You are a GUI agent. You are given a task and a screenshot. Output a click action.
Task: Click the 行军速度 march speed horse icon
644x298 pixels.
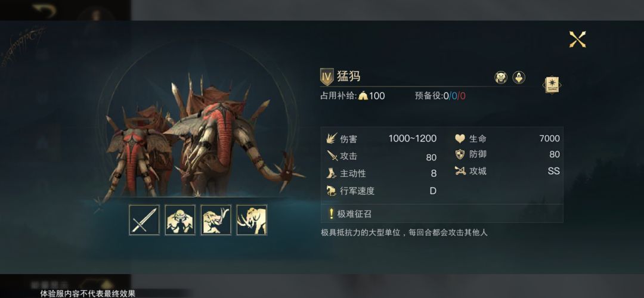point(332,191)
